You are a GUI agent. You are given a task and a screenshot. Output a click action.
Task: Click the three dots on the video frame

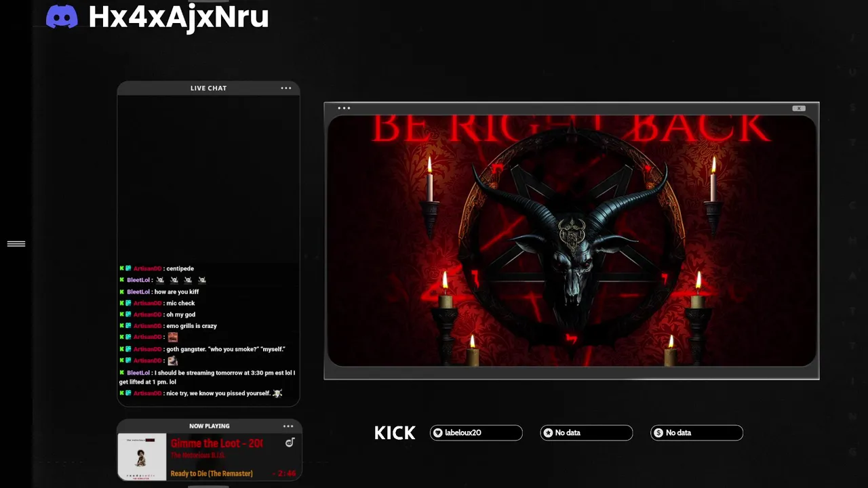[x=344, y=108]
